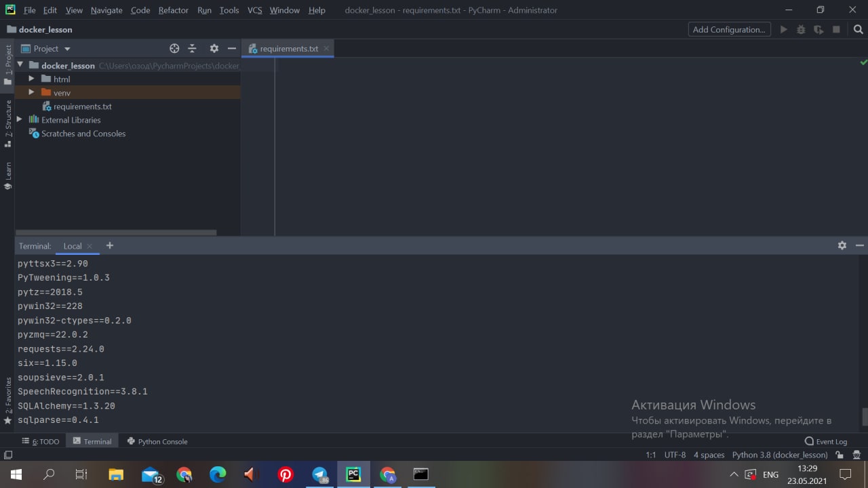Open Command Prompt window from taskbar
Screen dimensions: 868x488
coord(421,474)
